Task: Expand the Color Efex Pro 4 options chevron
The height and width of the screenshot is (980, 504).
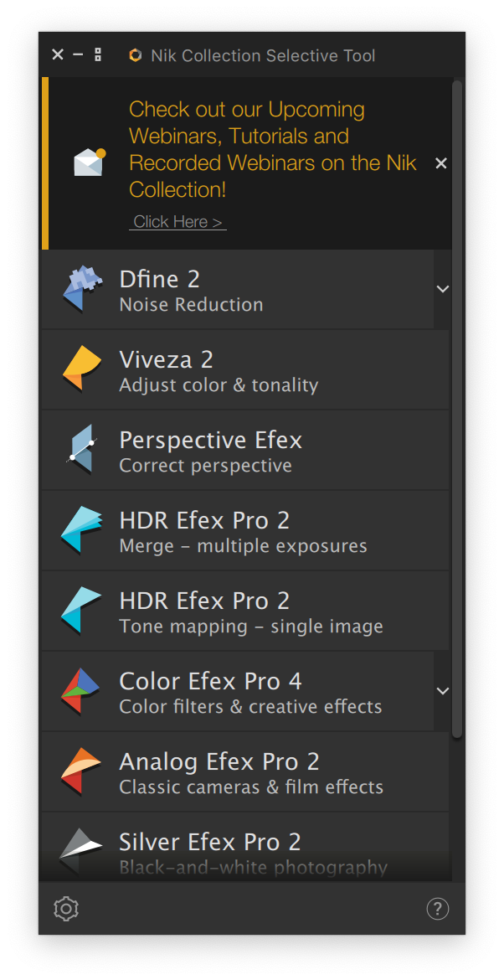Action: (x=443, y=690)
